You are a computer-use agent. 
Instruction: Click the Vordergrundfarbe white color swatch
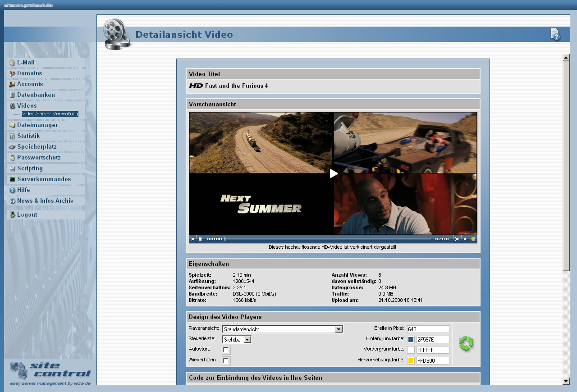(x=411, y=350)
